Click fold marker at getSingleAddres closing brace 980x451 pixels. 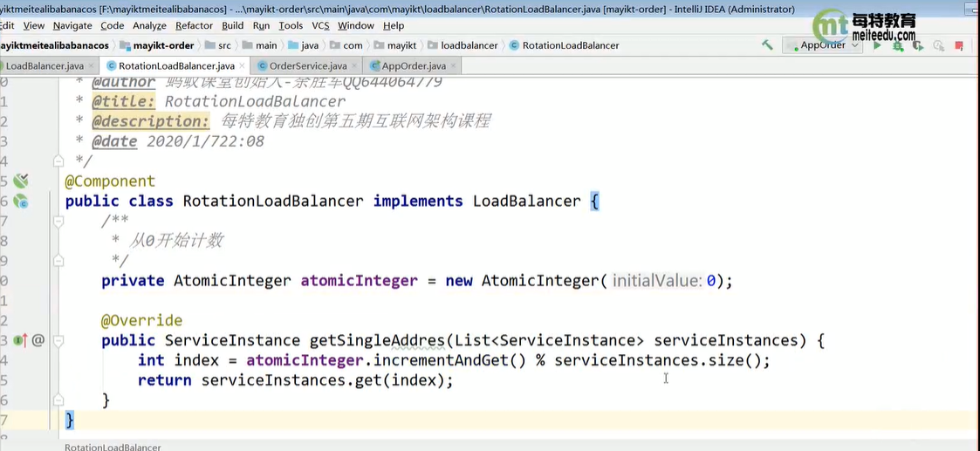tap(58, 400)
